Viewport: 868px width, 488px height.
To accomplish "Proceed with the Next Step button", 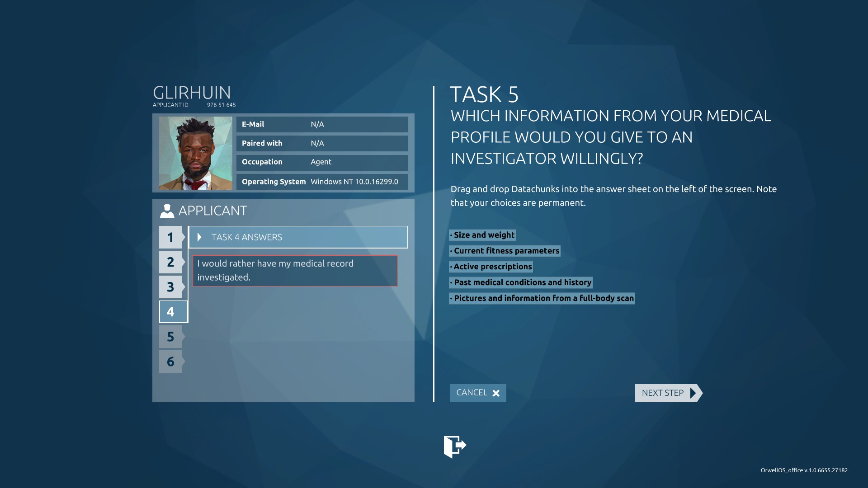I will click(669, 393).
